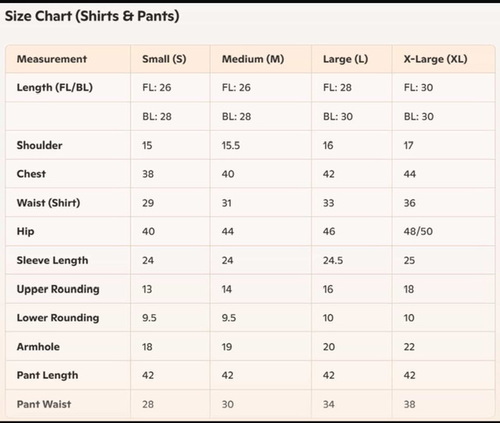Select the Sleeve Length row label
500x423 pixels.
tap(52, 261)
